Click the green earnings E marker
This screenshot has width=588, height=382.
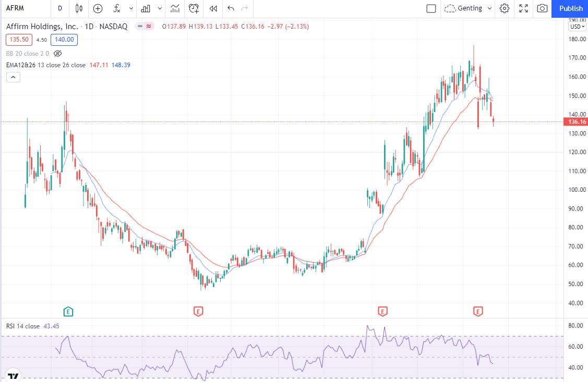coord(68,311)
